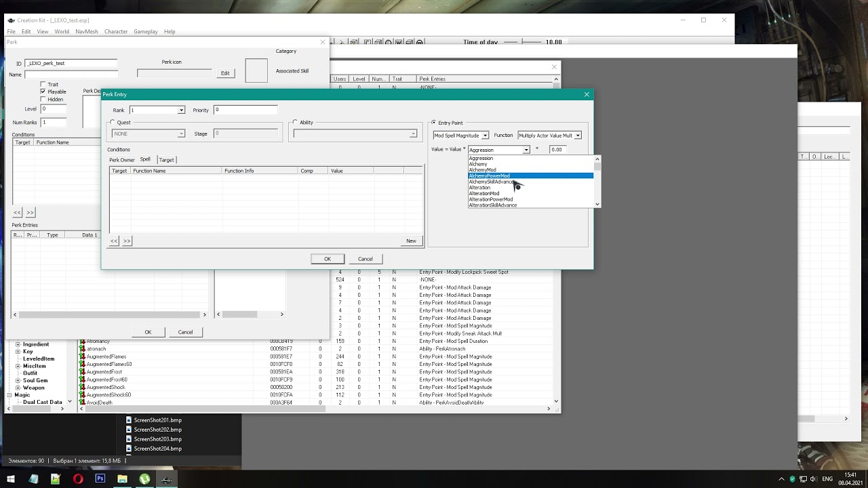The height and width of the screenshot is (488, 868).
Task: Click the Perk icon Edit button
Action: click(x=225, y=73)
